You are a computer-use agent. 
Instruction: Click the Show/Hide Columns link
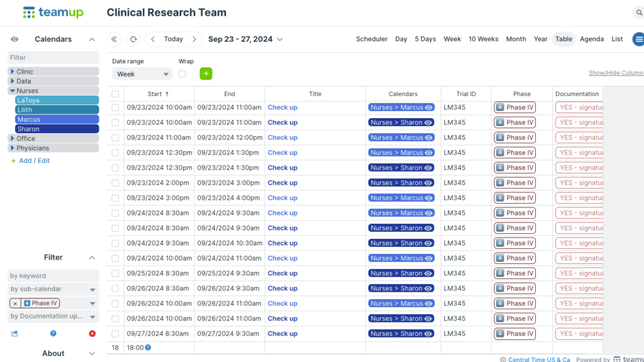616,73
